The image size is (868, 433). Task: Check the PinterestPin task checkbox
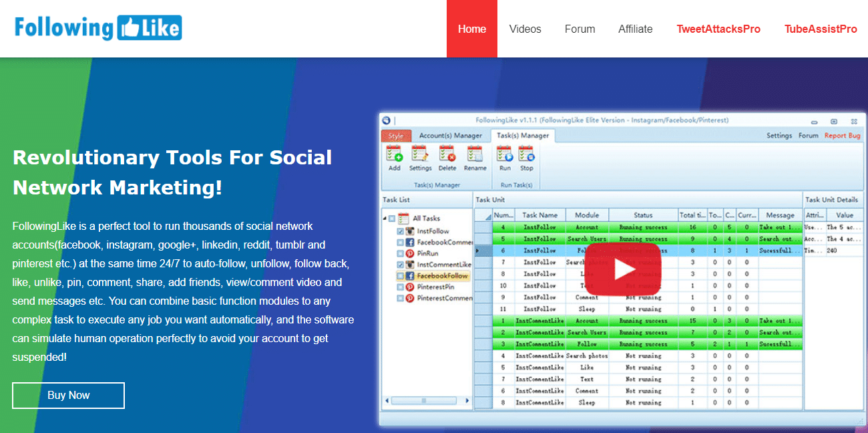point(400,287)
